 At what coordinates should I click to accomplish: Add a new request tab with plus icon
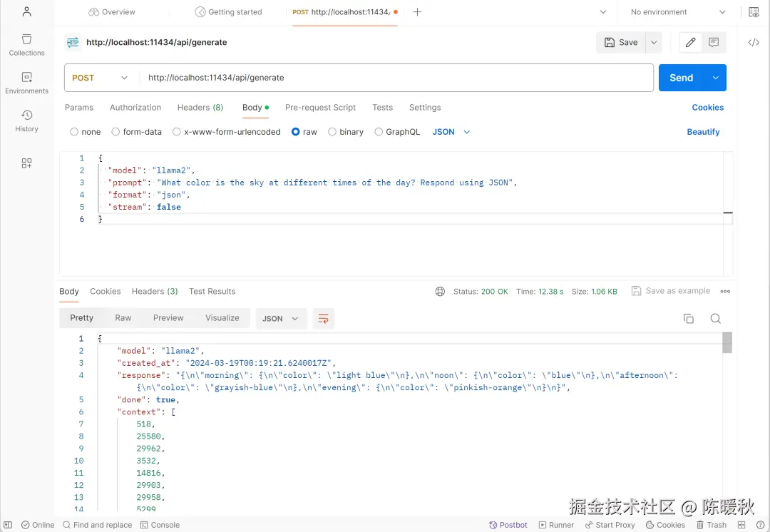coord(417,12)
